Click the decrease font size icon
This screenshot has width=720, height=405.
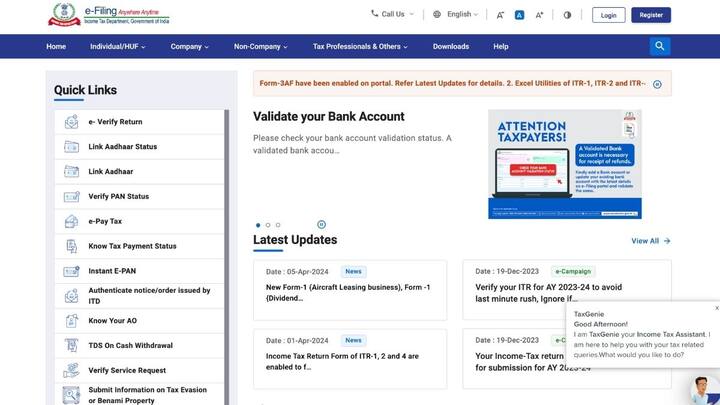coord(500,15)
